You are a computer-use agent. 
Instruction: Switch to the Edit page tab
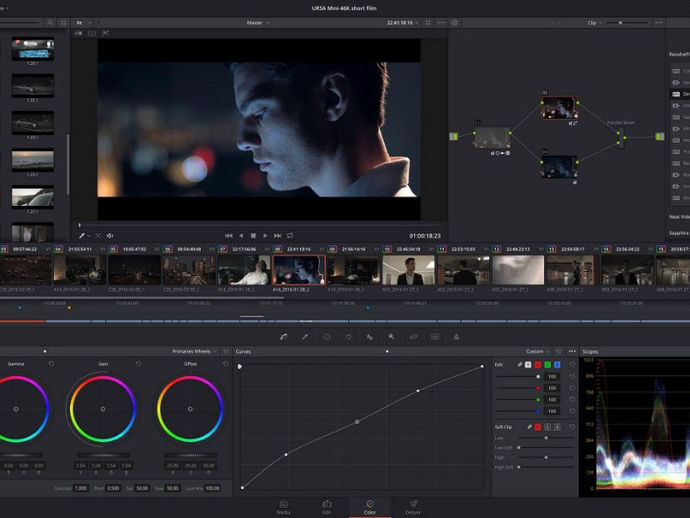tap(326, 507)
